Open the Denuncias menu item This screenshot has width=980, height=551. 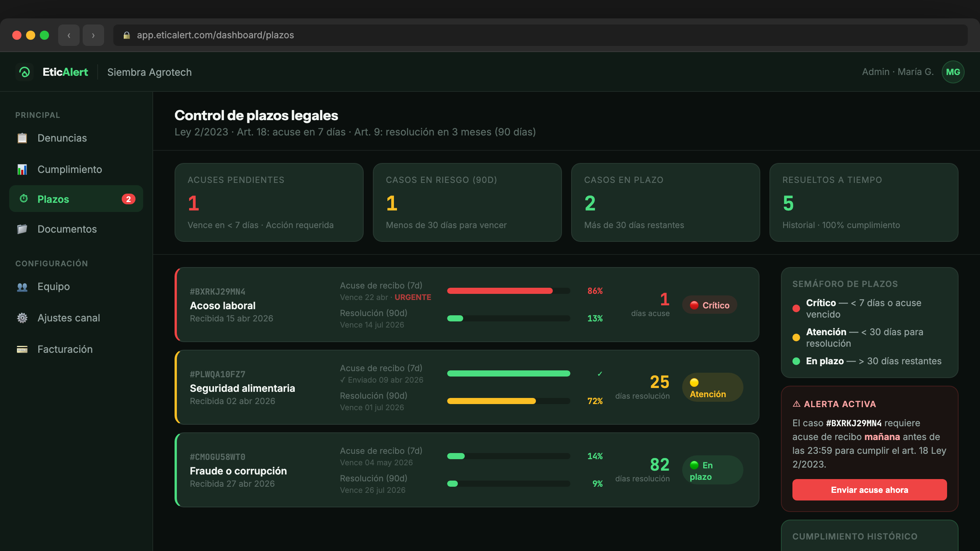click(76, 138)
